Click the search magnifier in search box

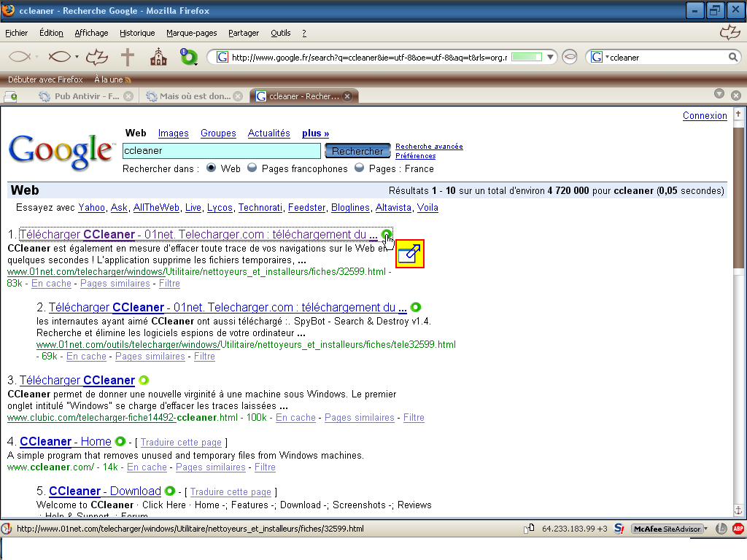point(733,58)
